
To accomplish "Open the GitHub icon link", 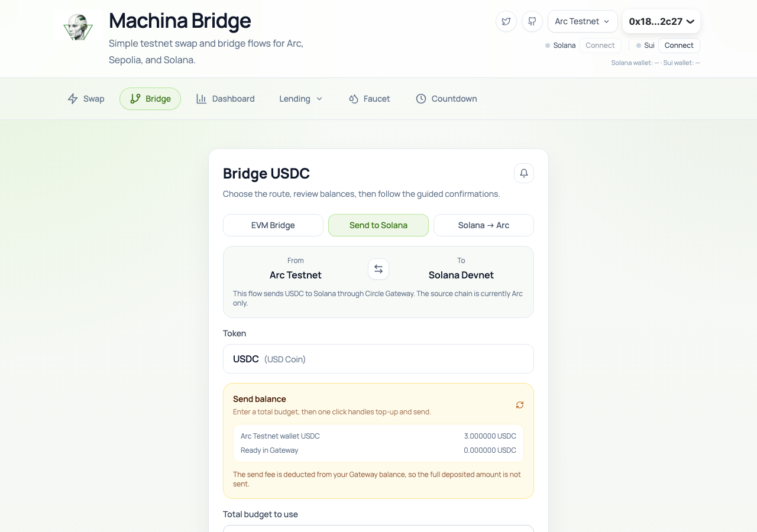I will [x=532, y=21].
